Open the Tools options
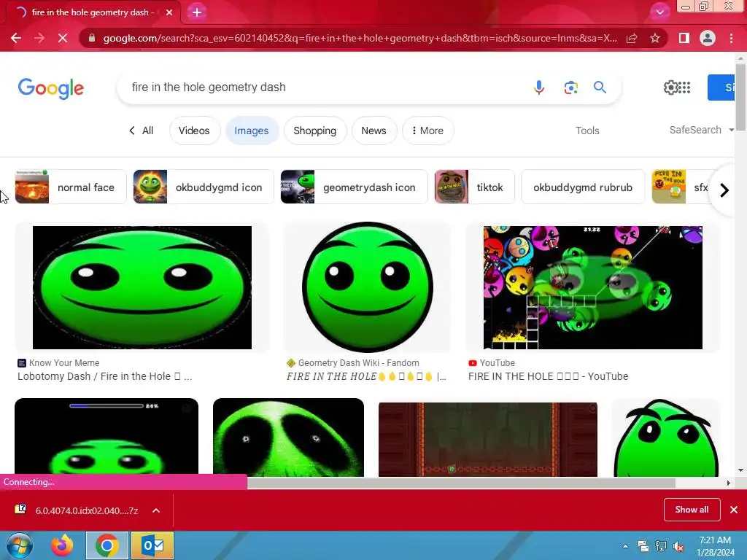This screenshot has width=747, height=560. click(587, 131)
